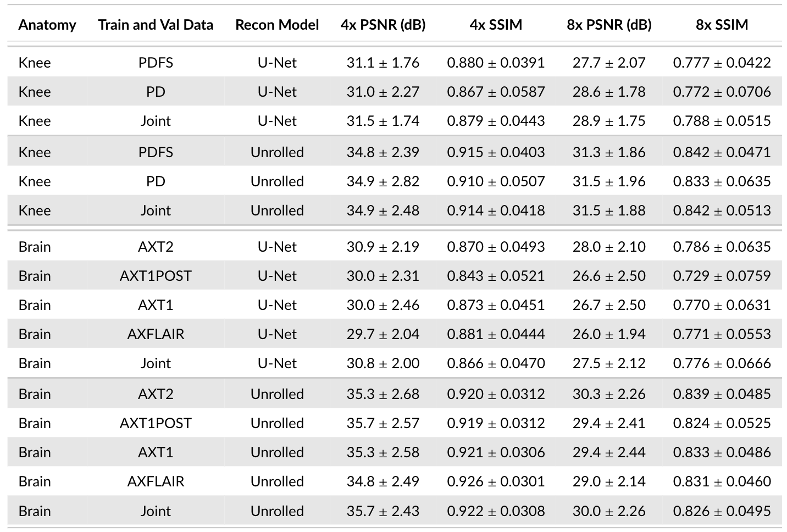Select the 0.880 ± 0.0391 SSIM value
The image size is (787, 532).
(496, 63)
